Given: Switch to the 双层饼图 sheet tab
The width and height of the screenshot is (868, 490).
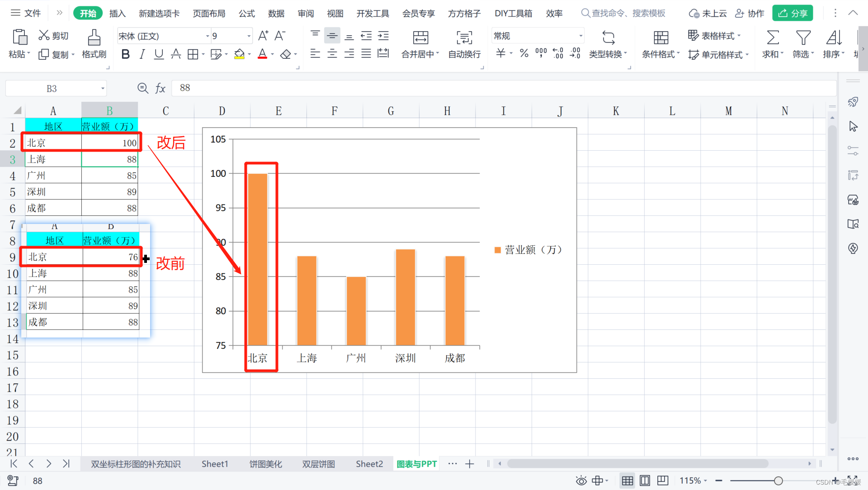Looking at the screenshot, I should [318, 464].
